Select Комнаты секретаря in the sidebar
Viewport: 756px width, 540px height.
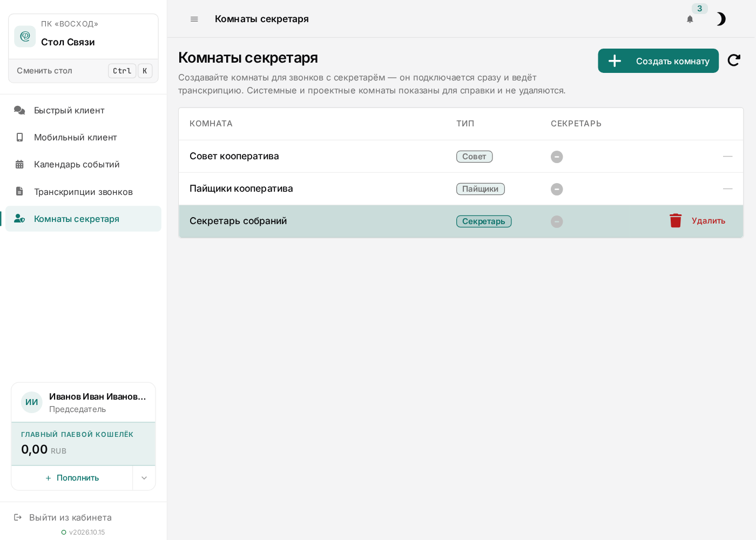coord(83,219)
